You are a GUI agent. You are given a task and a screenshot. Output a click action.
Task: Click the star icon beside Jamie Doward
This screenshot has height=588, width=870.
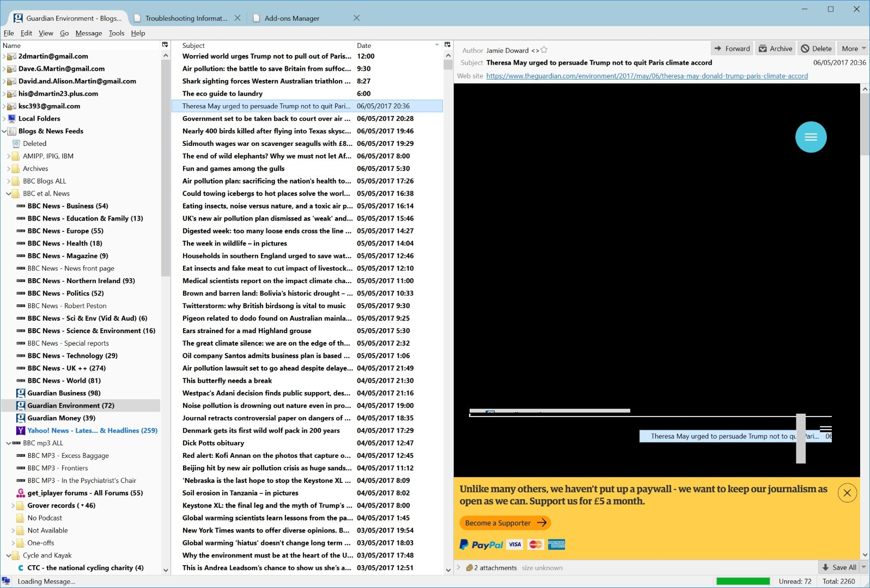click(x=544, y=50)
